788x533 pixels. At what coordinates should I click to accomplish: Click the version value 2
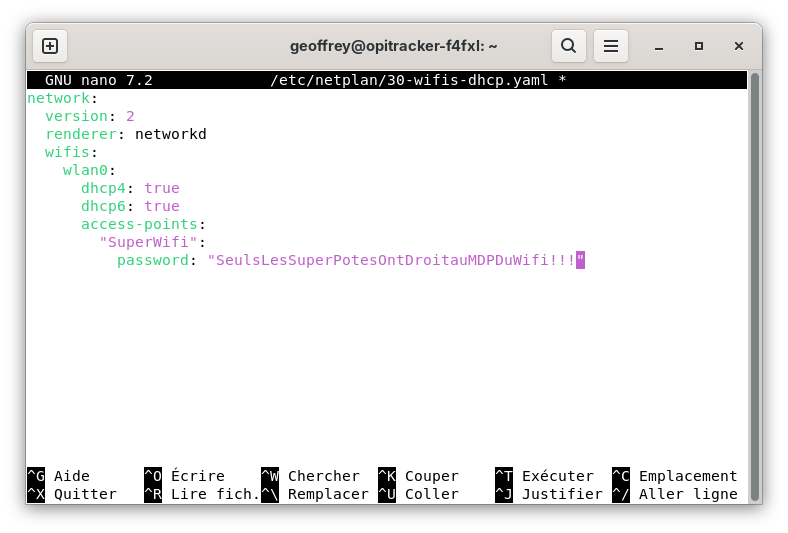pyautogui.click(x=130, y=116)
